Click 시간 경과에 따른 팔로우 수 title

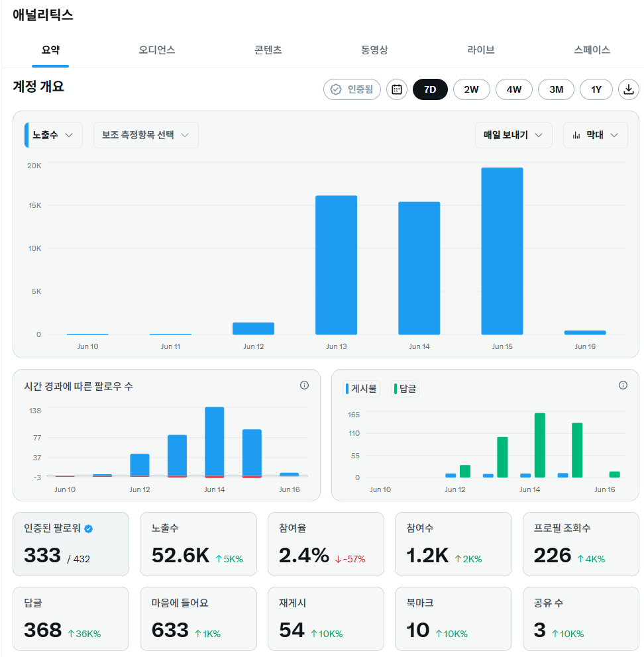click(78, 386)
